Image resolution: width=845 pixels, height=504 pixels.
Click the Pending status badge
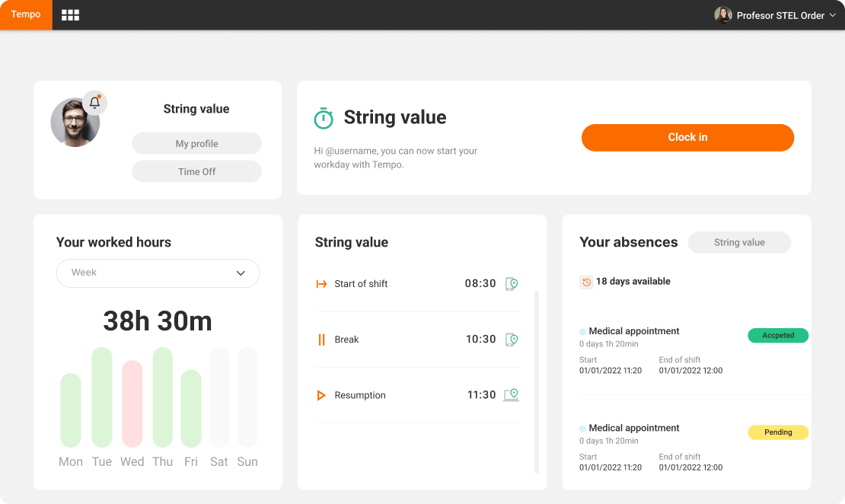(778, 432)
